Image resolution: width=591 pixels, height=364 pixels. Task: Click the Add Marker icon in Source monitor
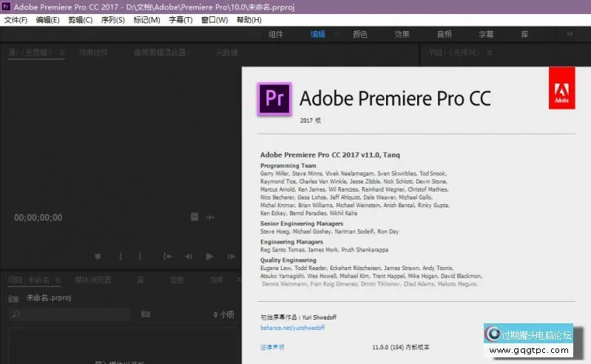click(98, 256)
